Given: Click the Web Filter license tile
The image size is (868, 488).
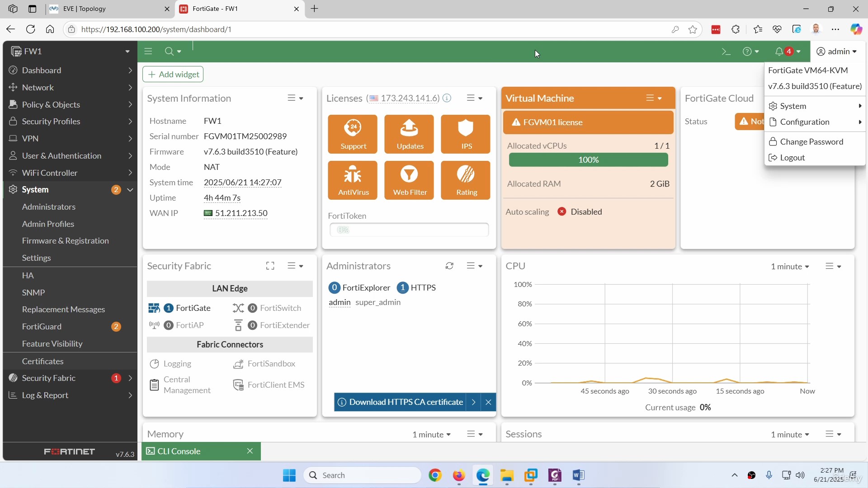Looking at the screenshot, I should (409, 180).
